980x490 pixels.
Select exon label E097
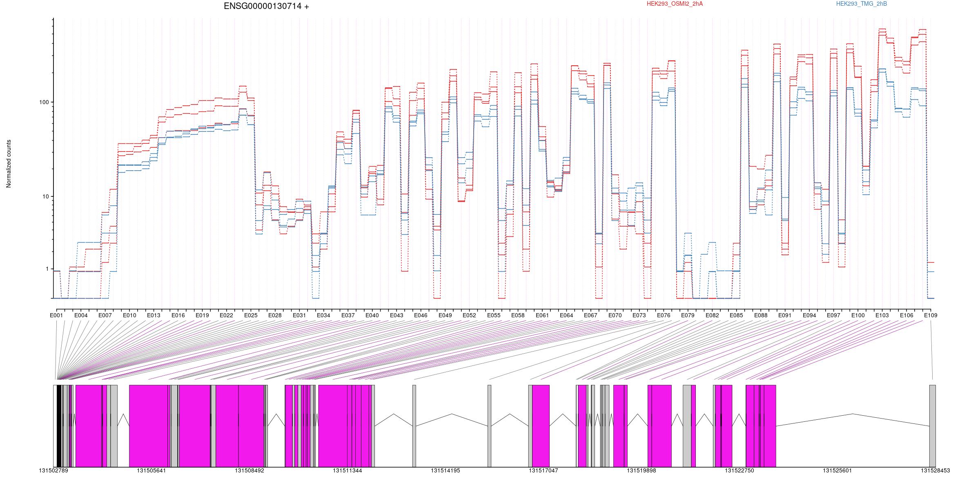(833, 315)
